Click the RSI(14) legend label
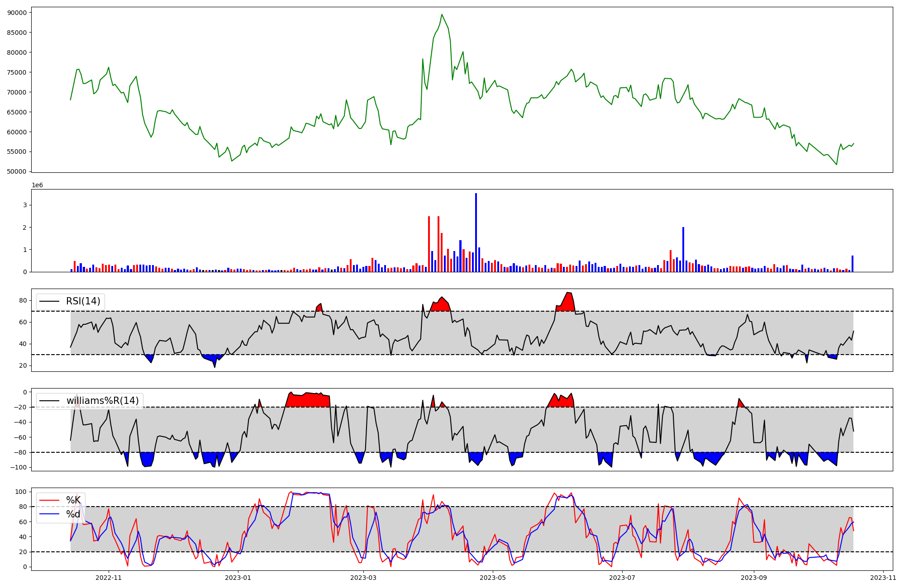The height and width of the screenshot is (588, 905). pos(83,301)
